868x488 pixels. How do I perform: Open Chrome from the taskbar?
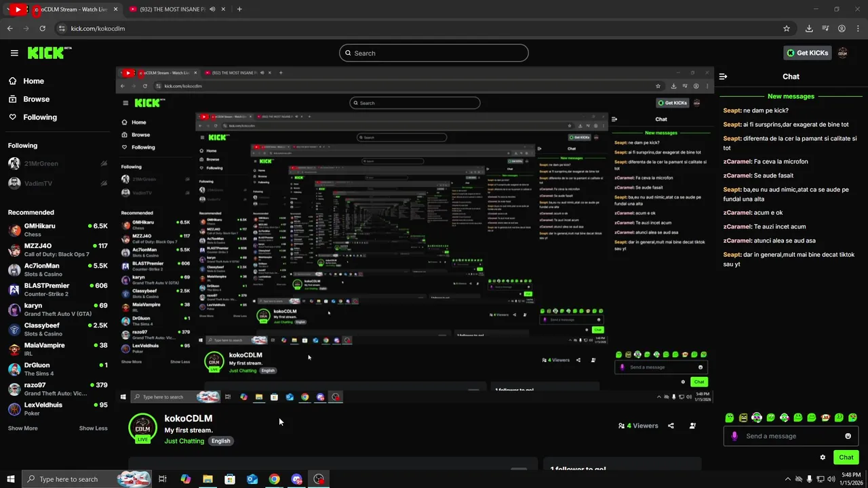pyautogui.click(x=274, y=479)
